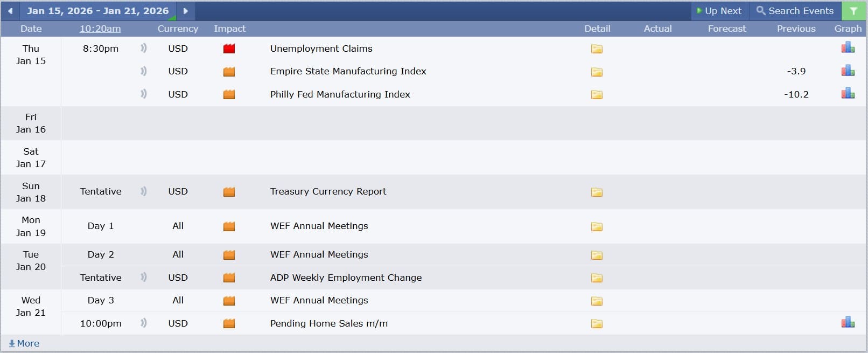This screenshot has height=353, width=868.
Task: Open detail folder for Pending Home Sales
Action: tap(597, 324)
